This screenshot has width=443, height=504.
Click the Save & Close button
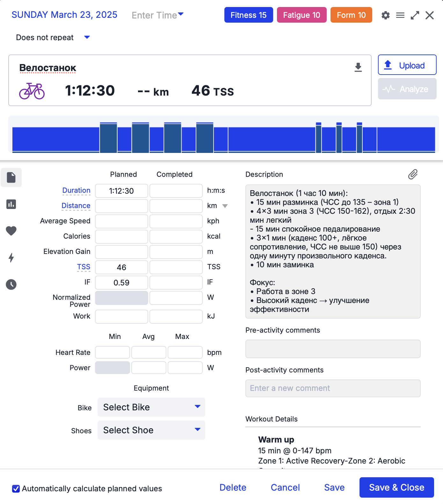(396, 487)
